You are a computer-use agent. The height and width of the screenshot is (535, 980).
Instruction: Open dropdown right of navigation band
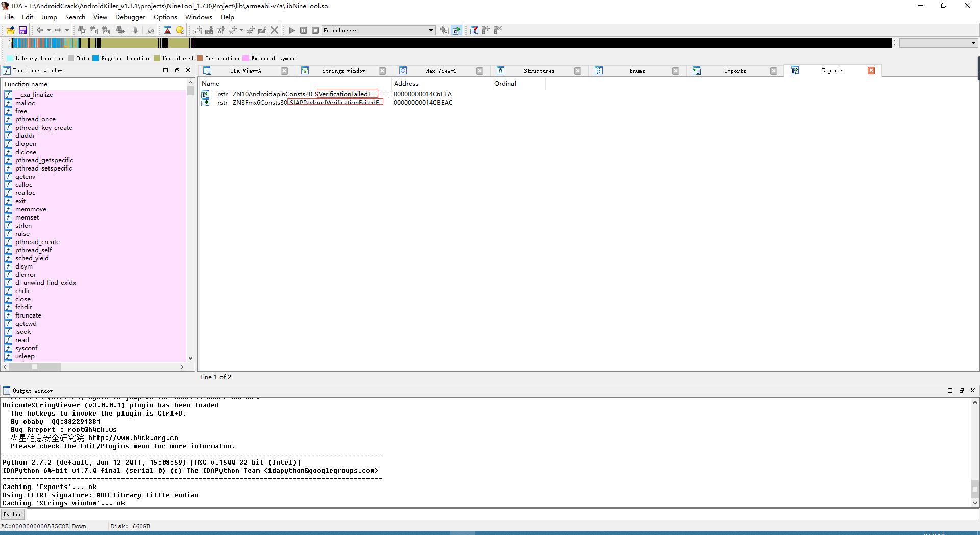click(x=973, y=43)
